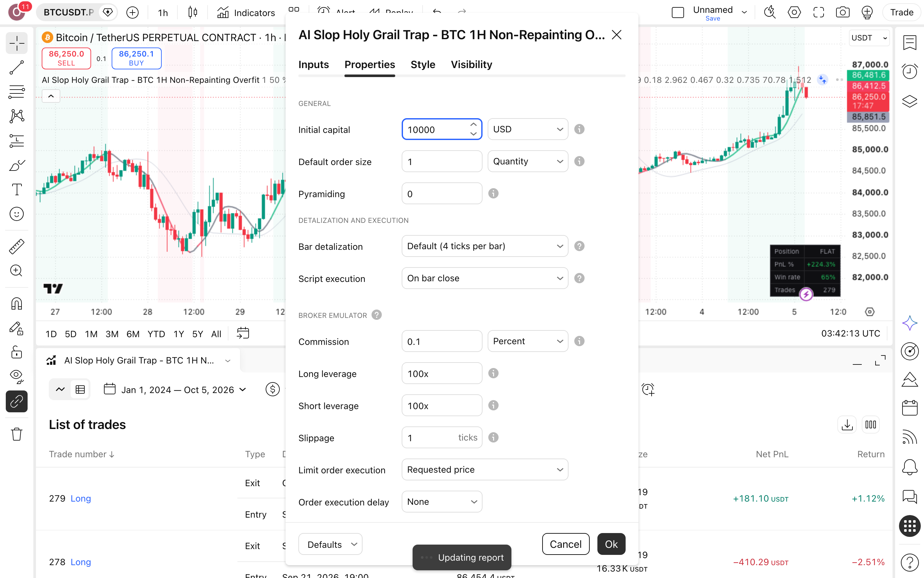Viewport: 924px width, 578px height.
Task: Increase initial capital with stepper up arrow
Action: coord(474,125)
